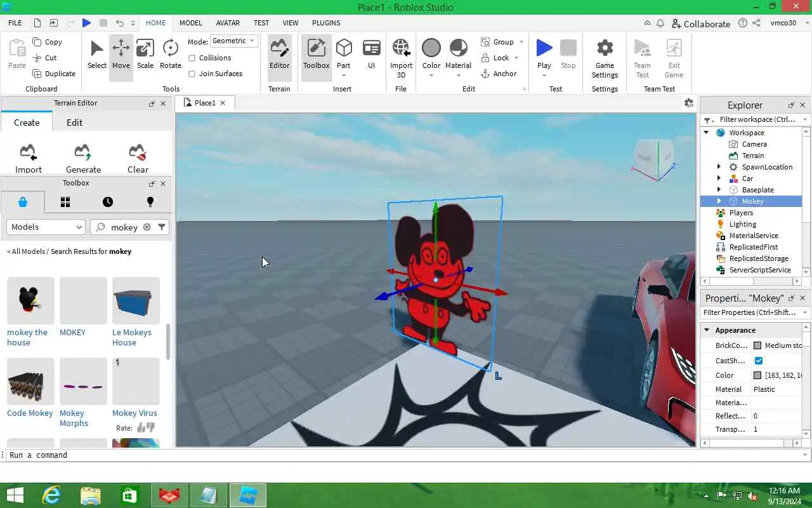This screenshot has width=812, height=508.
Task: Expand the Baseplate tree node
Action: coord(719,190)
